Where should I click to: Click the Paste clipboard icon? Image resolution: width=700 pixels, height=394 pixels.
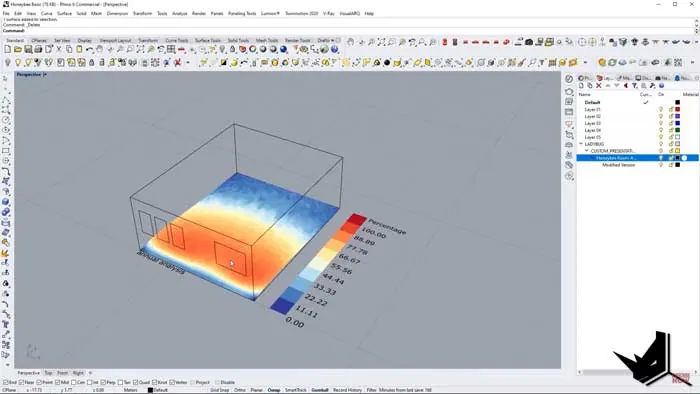[79, 50]
